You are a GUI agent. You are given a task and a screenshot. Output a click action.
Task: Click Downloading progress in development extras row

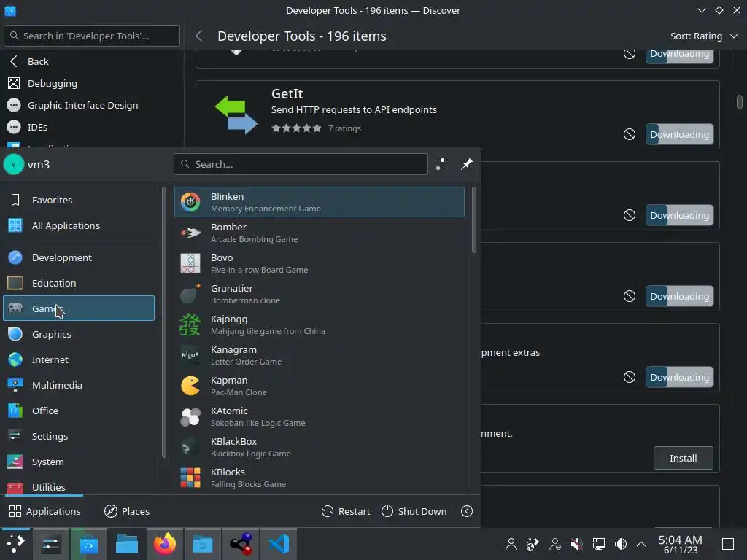coord(679,377)
